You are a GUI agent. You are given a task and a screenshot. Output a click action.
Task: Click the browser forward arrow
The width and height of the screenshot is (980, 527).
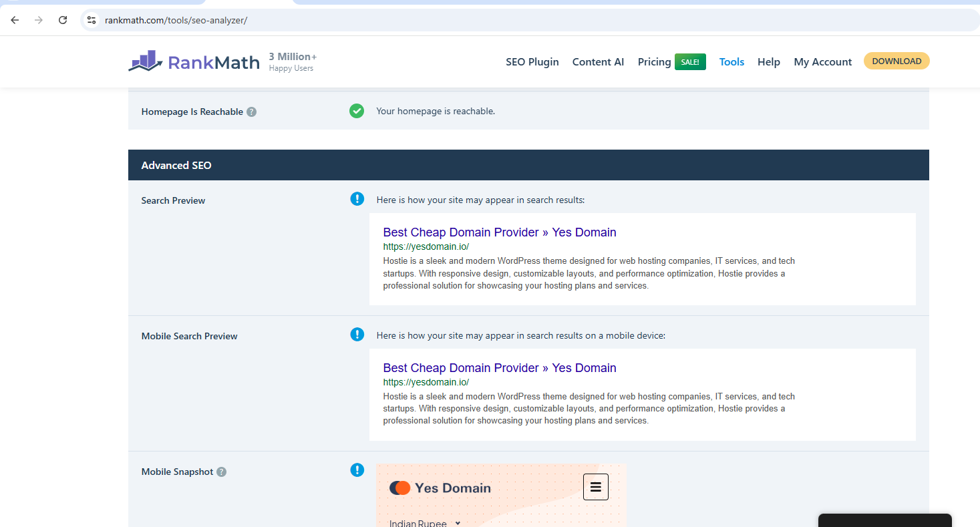coord(39,20)
